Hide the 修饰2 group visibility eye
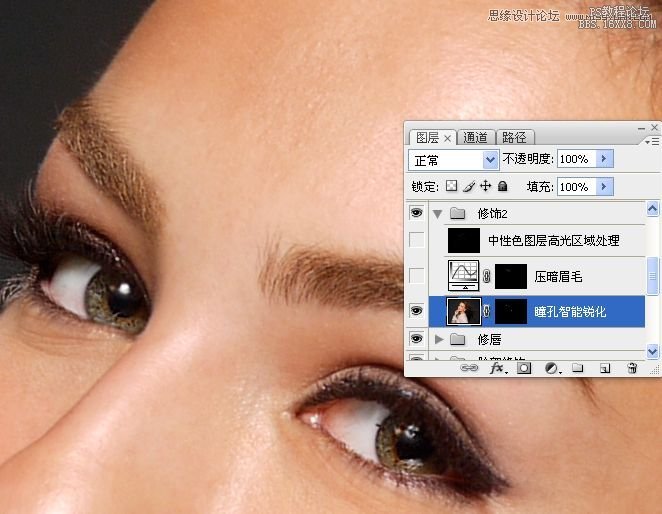Image resolution: width=662 pixels, height=514 pixels. click(x=416, y=212)
